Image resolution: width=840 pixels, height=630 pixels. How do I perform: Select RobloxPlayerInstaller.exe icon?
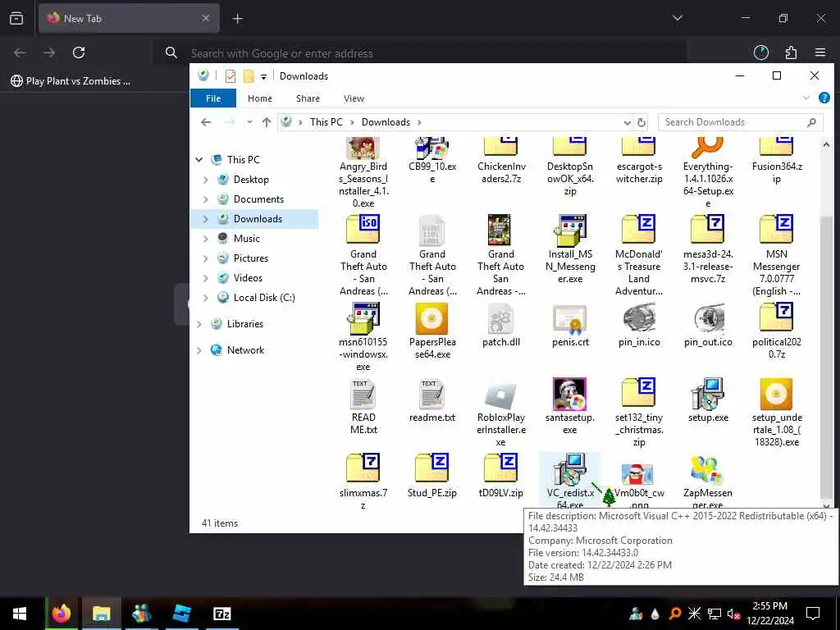[x=501, y=395]
